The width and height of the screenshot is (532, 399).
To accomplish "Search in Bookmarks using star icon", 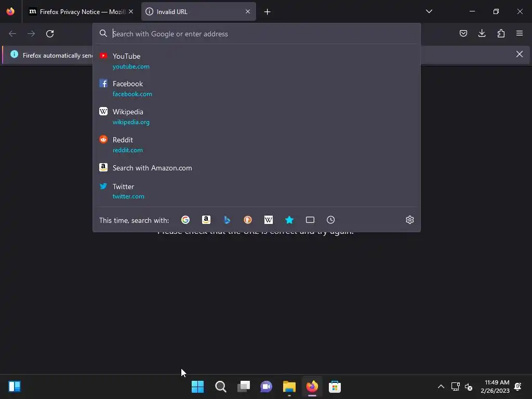I will pyautogui.click(x=289, y=220).
